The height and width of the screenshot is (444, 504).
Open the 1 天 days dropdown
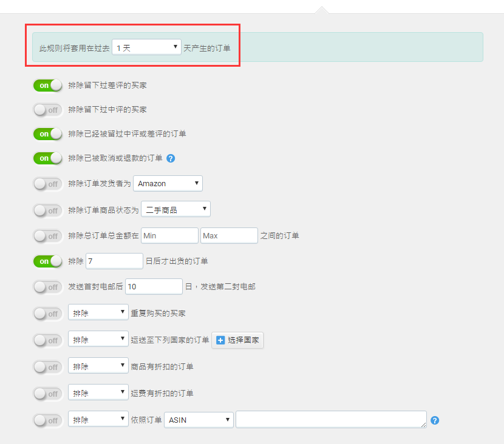tap(146, 47)
